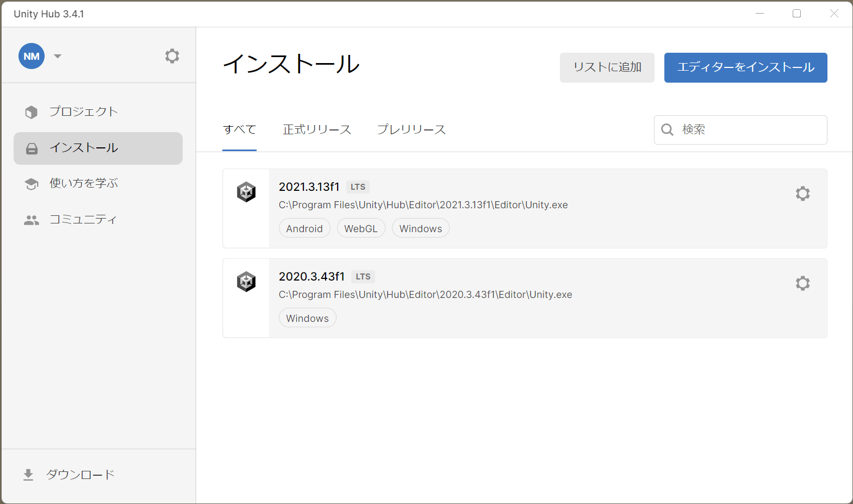
Task: Open the ダウンロード panel
Action: [98, 475]
